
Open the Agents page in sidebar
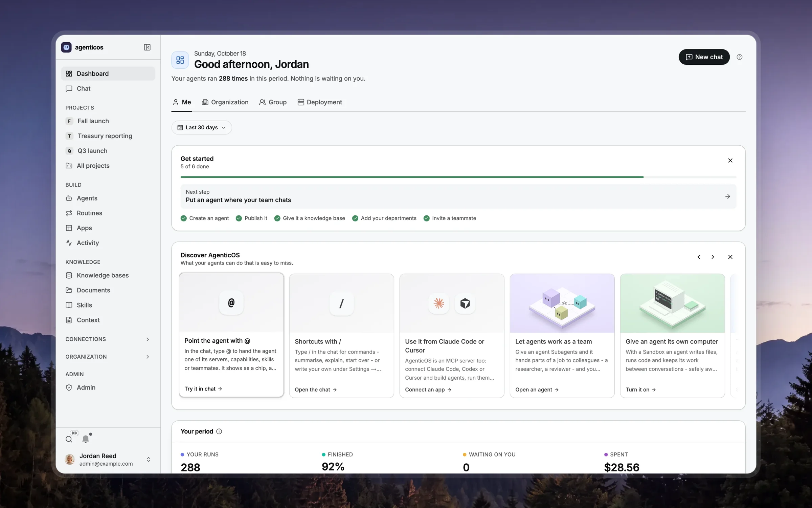click(108, 198)
